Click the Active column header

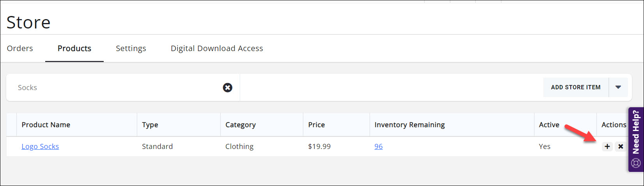[549, 125]
